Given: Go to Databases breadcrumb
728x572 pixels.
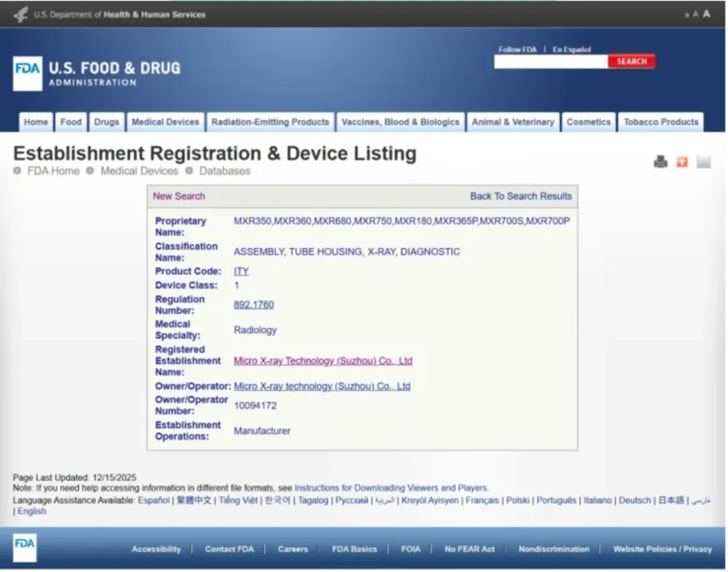Looking at the screenshot, I should tap(224, 170).
